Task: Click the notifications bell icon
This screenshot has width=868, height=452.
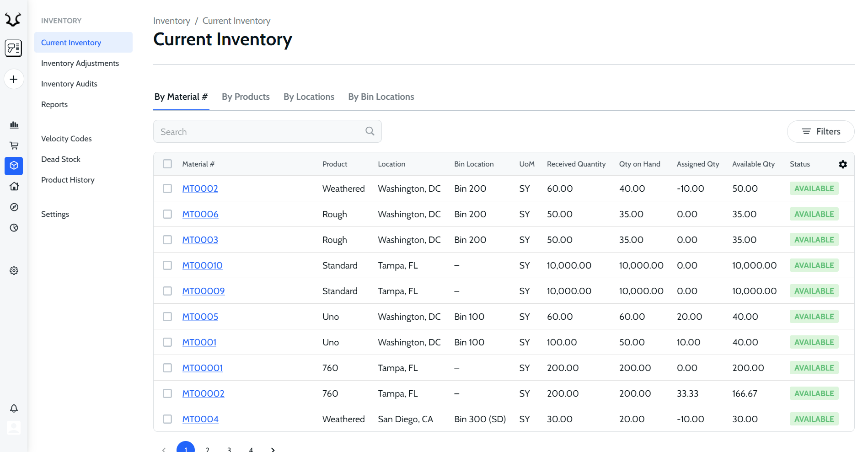Action: click(14, 408)
